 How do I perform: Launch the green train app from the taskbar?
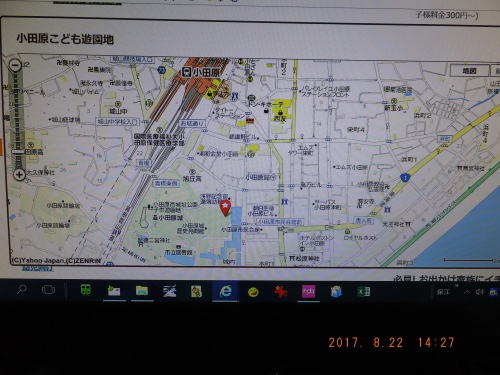(86, 290)
